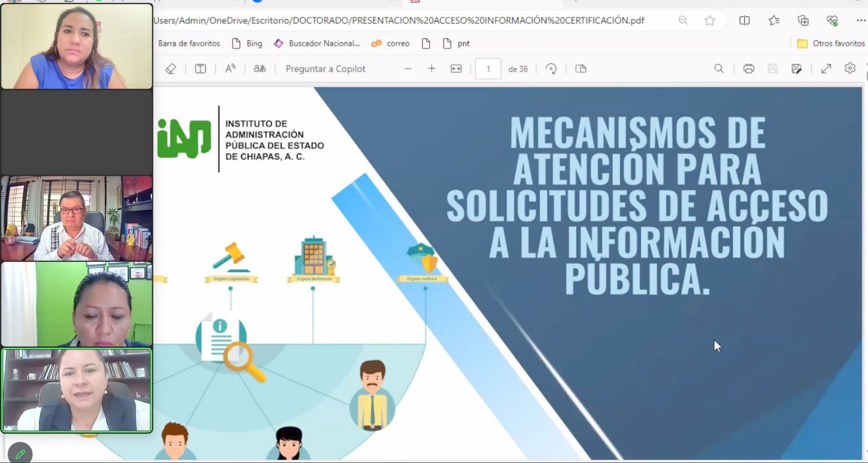The height and width of the screenshot is (463, 868).
Task: Click Save as icon in PDF toolbar
Action: point(796,69)
